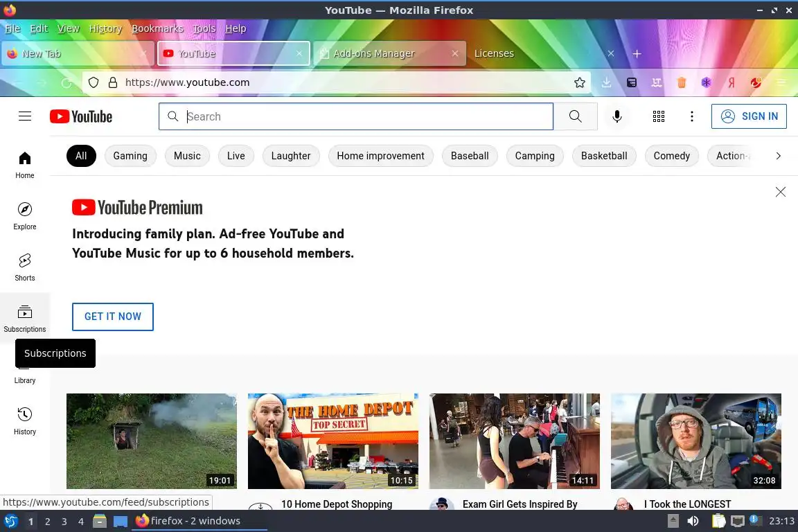Open the YouTube guide hamburger menu

tap(25, 116)
